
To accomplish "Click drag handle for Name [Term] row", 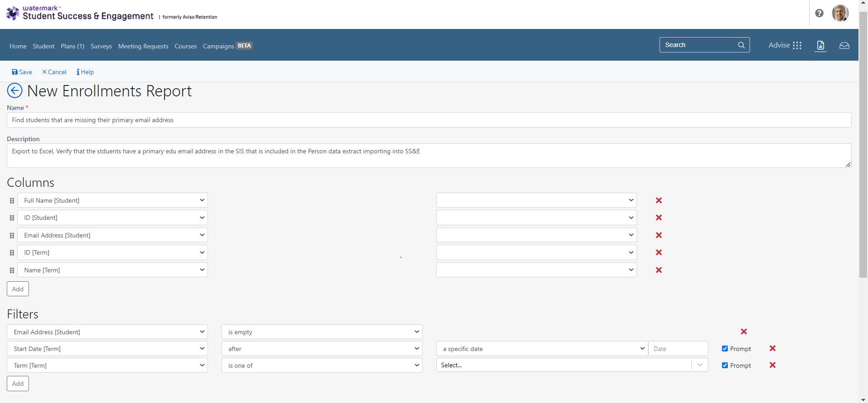I will coord(12,270).
